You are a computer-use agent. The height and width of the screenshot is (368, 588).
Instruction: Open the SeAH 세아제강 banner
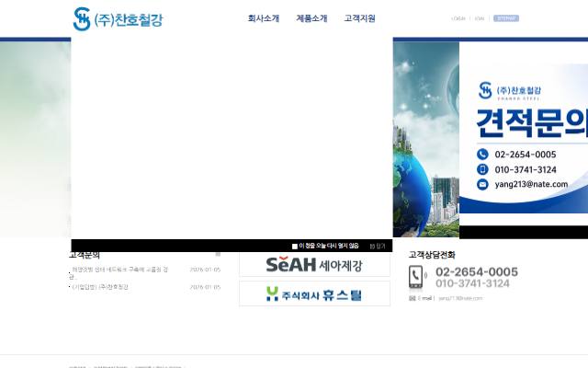pos(314,265)
